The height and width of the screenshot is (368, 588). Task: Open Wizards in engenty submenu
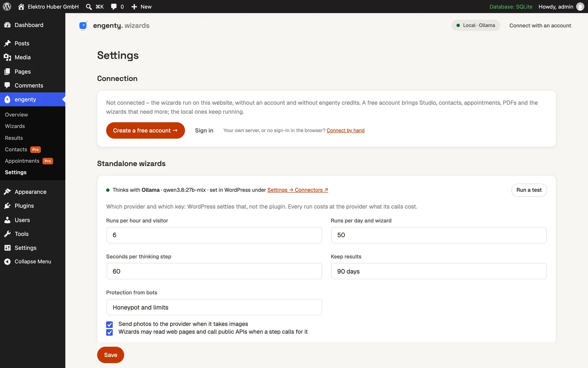pos(15,126)
